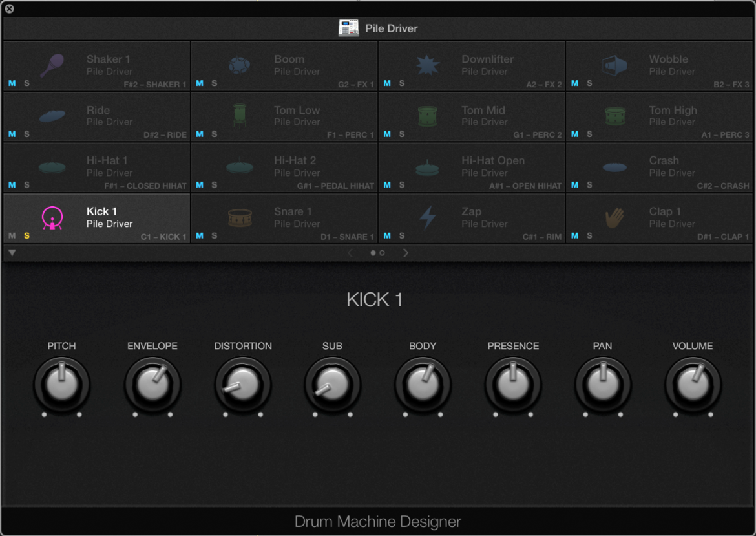Click the C#2 – CRASH note label
Screen dimensions: 756x536
click(x=723, y=186)
